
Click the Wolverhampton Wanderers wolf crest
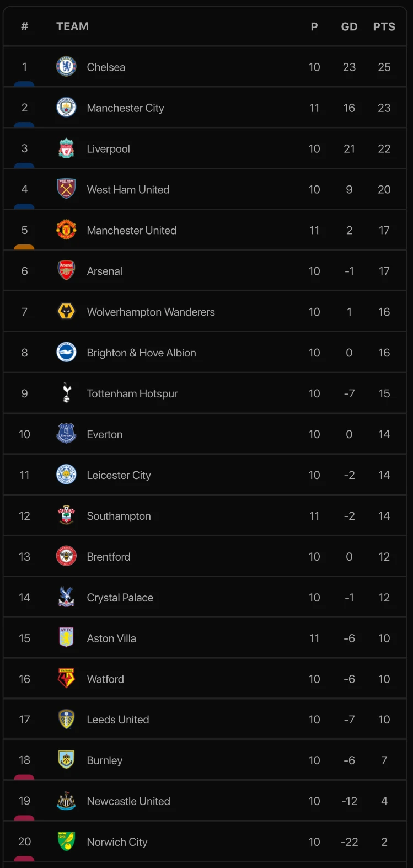(x=66, y=312)
